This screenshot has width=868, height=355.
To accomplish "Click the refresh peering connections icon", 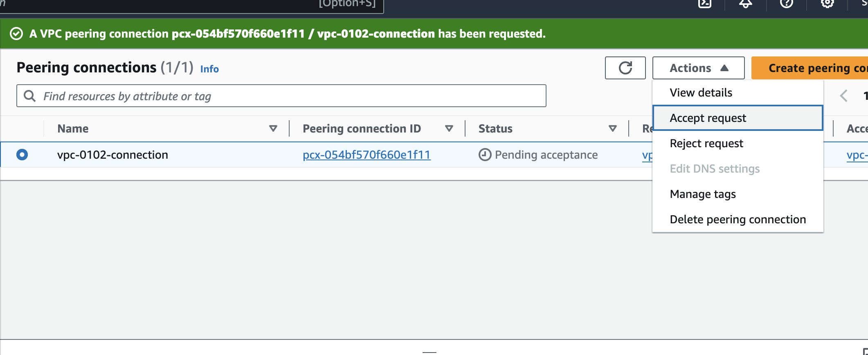I will tap(625, 68).
